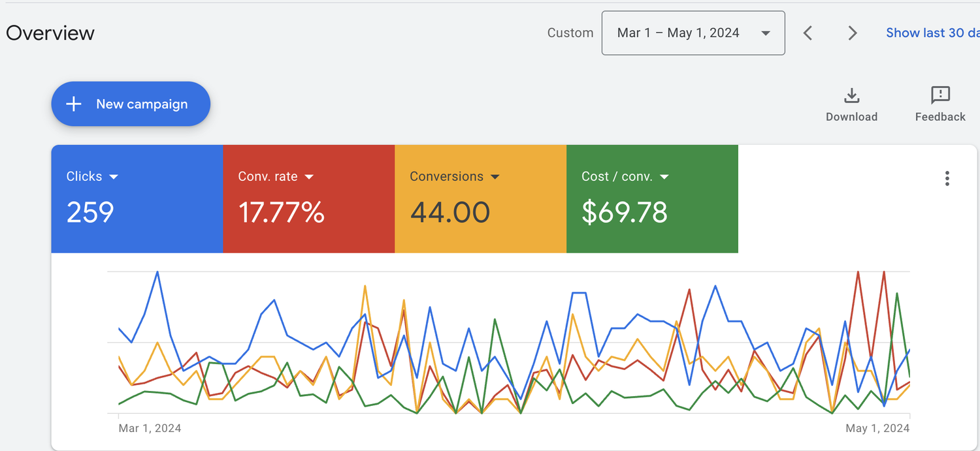Open the Conversions metric dropdown arrow

pos(495,177)
